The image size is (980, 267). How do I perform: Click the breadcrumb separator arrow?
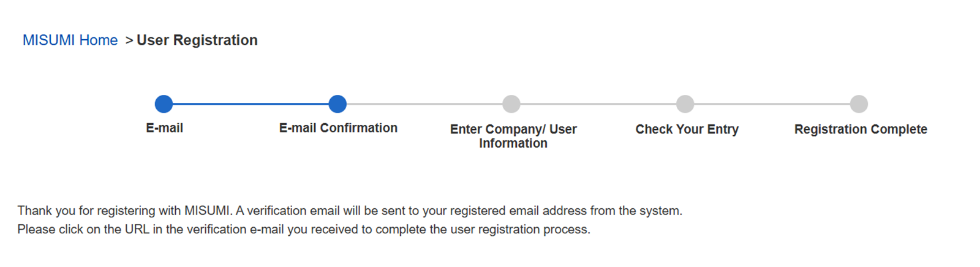click(129, 40)
